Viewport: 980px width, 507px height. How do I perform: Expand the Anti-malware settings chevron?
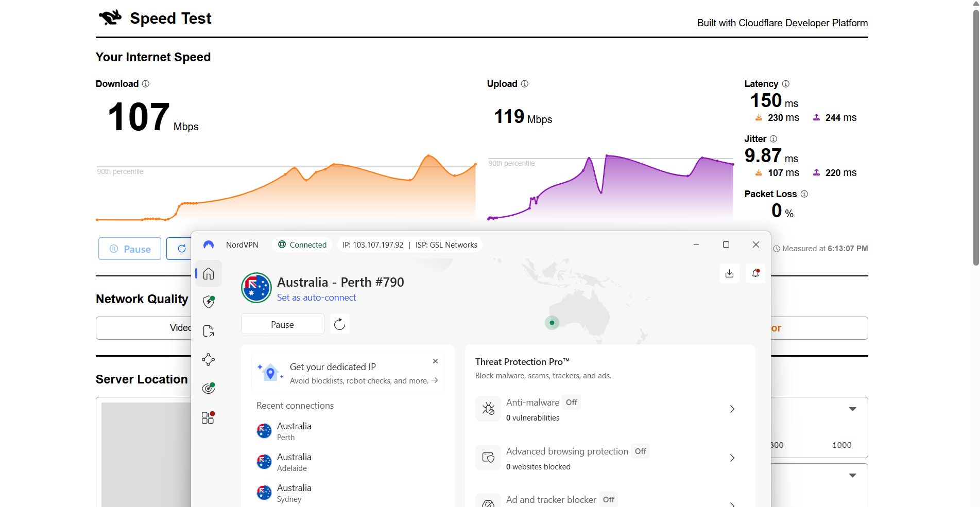point(732,409)
